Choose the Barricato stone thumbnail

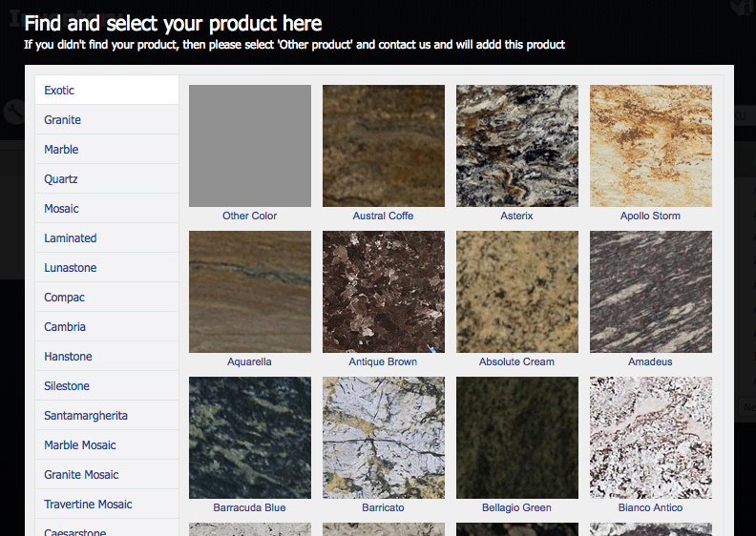tap(384, 438)
